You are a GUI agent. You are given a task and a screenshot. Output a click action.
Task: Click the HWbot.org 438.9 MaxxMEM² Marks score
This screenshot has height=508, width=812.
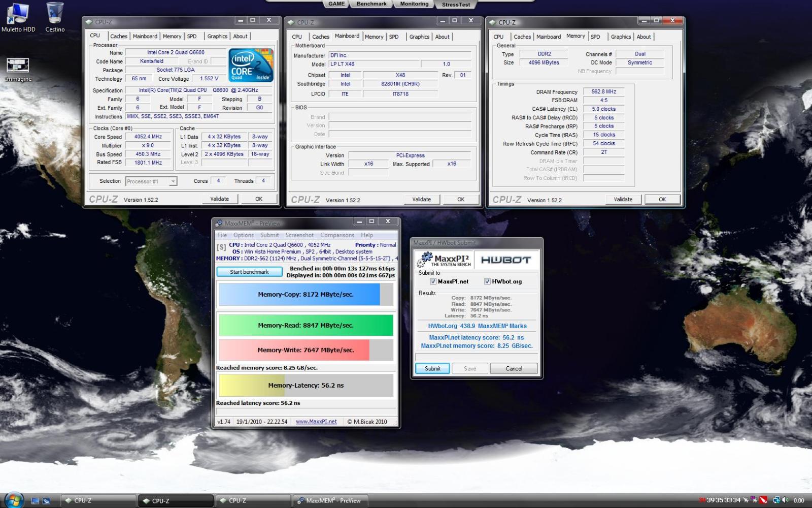click(x=477, y=326)
